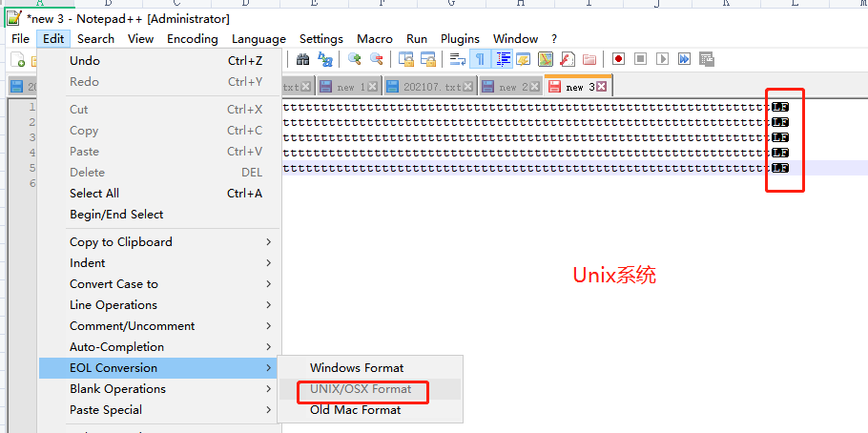Click Cut in the Edit menu
The width and height of the screenshot is (868, 433).
[x=160, y=110]
